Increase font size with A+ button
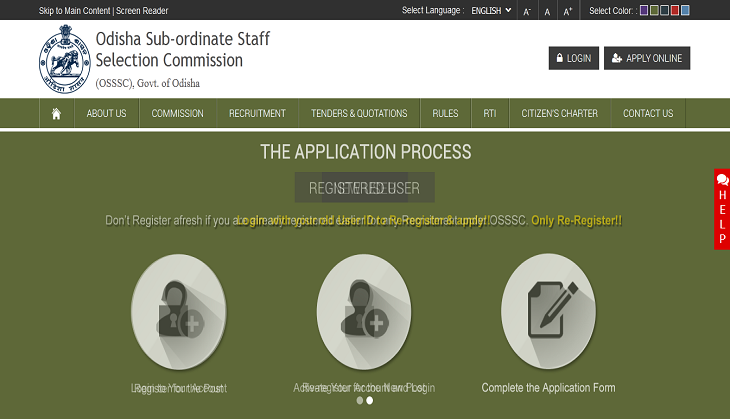The height and width of the screenshot is (419, 730). [568, 11]
